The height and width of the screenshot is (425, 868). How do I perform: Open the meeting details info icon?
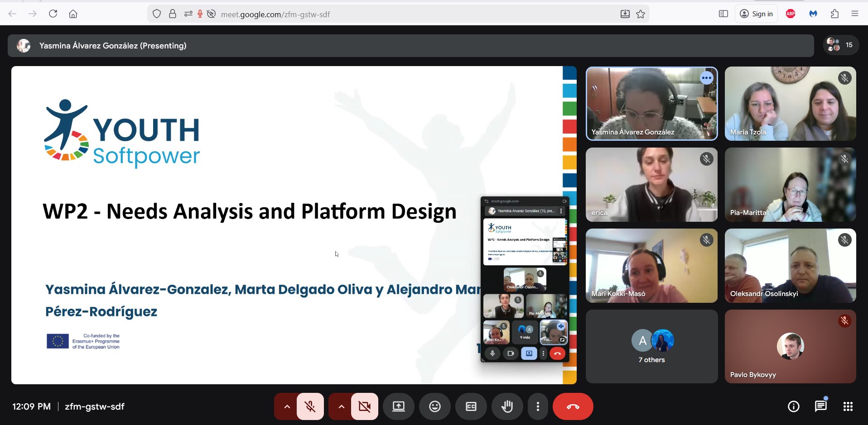[794, 406]
